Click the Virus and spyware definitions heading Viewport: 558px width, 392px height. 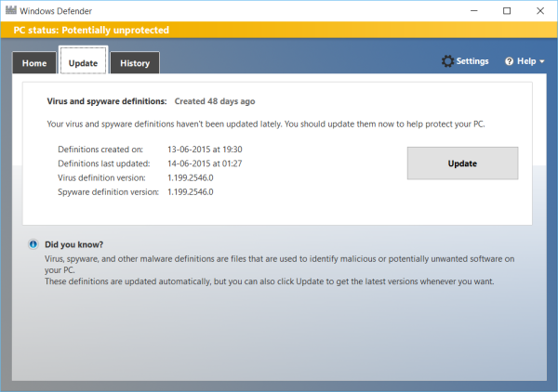tap(107, 101)
